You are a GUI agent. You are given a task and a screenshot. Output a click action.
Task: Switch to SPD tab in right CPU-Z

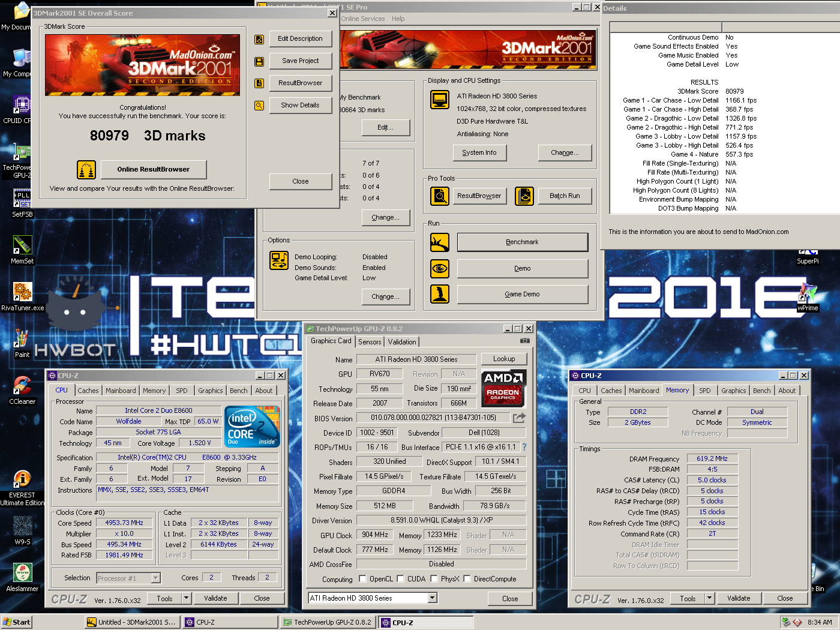tap(705, 391)
